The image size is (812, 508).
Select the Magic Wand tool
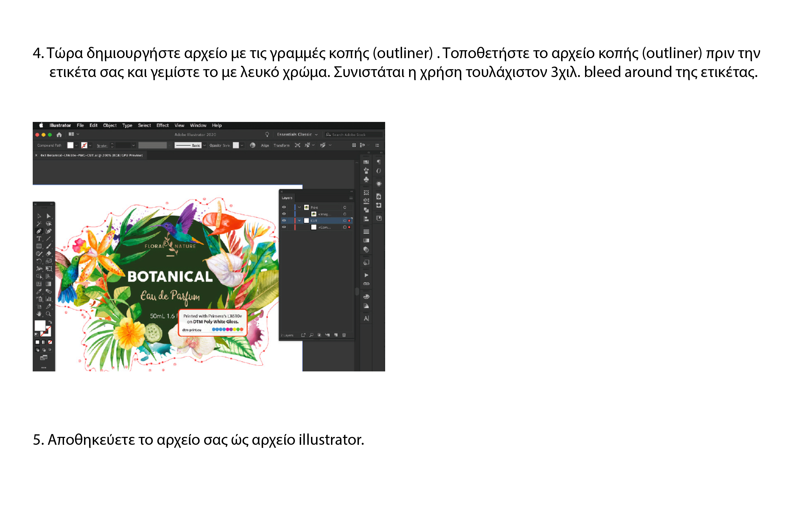pos(39,224)
